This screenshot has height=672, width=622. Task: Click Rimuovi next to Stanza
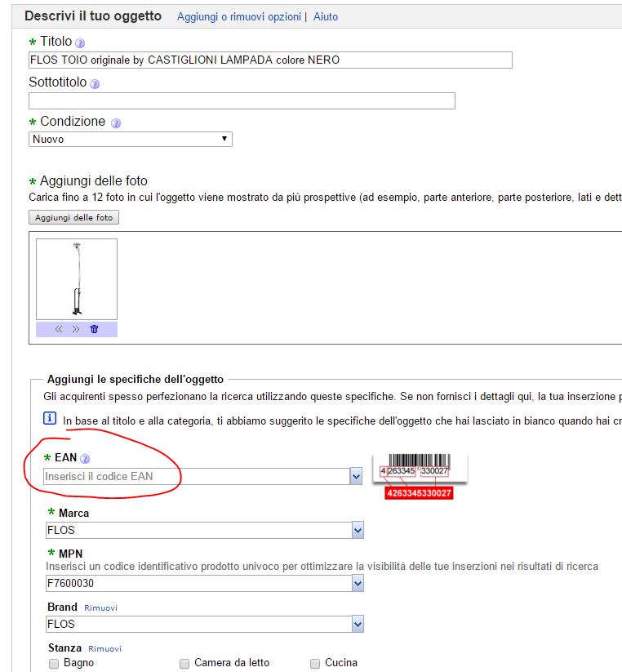tap(105, 648)
